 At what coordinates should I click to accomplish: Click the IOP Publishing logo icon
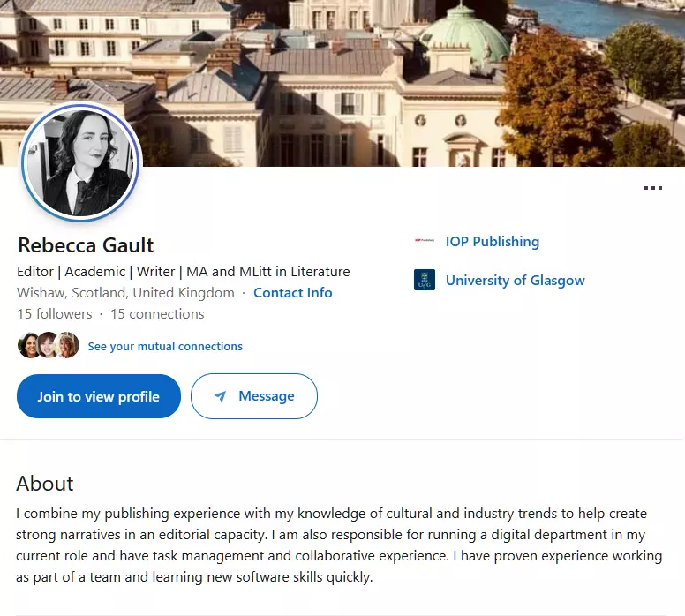tap(425, 241)
